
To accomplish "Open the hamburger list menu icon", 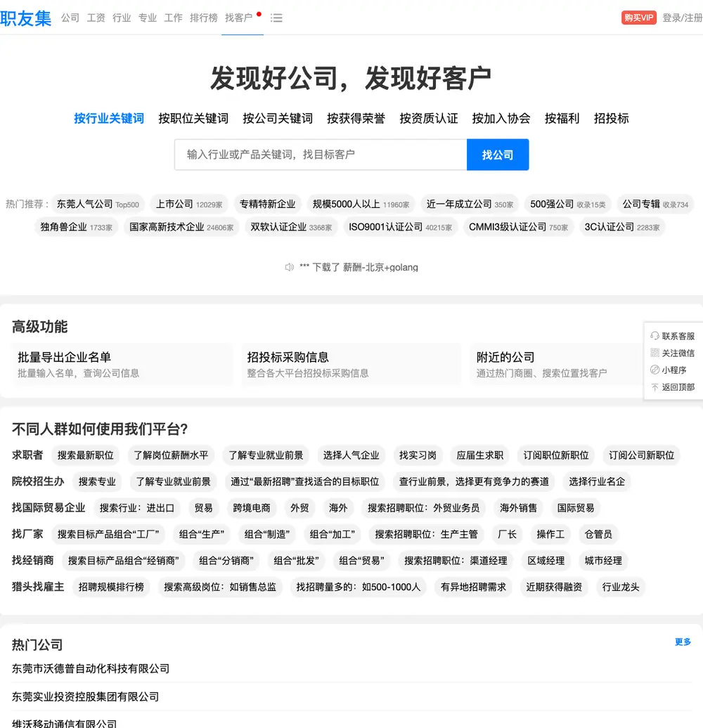I will [x=276, y=18].
